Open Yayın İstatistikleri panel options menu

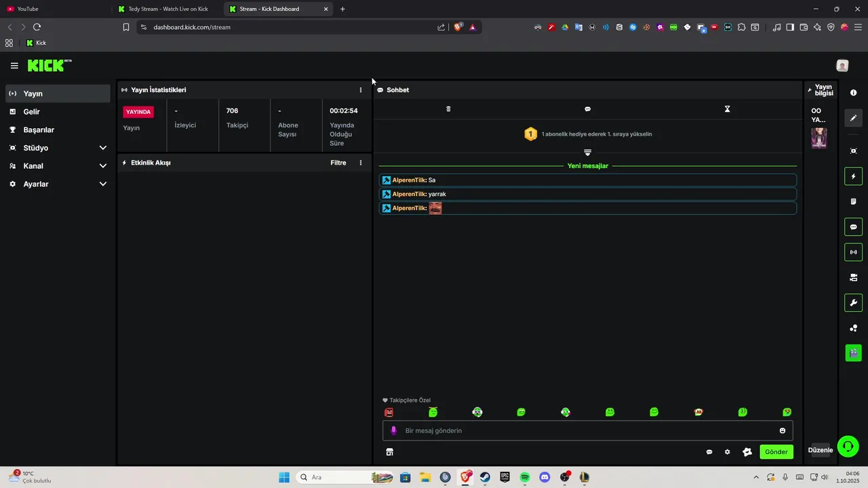360,89
